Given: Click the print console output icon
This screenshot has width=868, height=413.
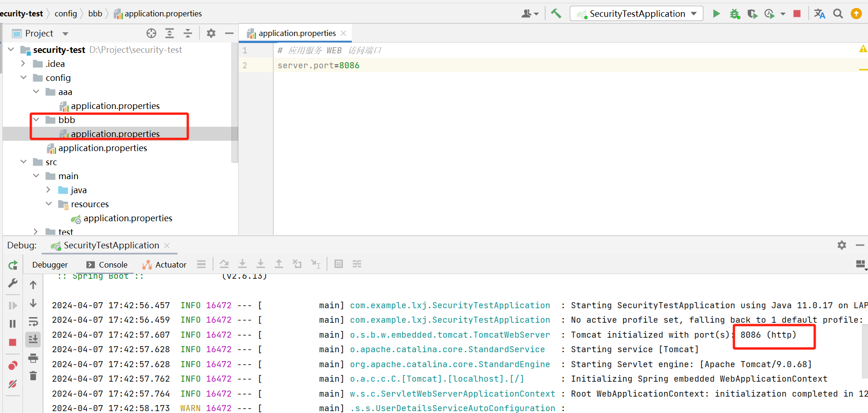Looking at the screenshot, I should pos(33,358).
